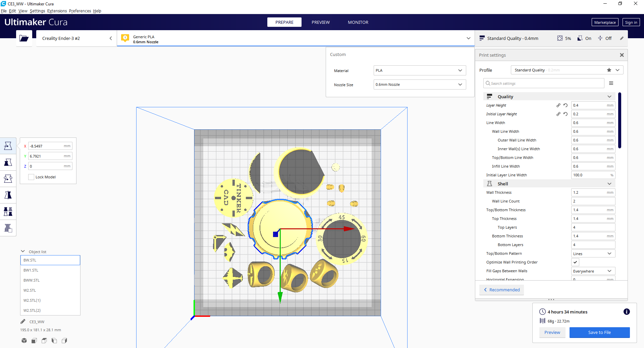Click the Search settings field
The image size is (644, 348).
[544, 83]
